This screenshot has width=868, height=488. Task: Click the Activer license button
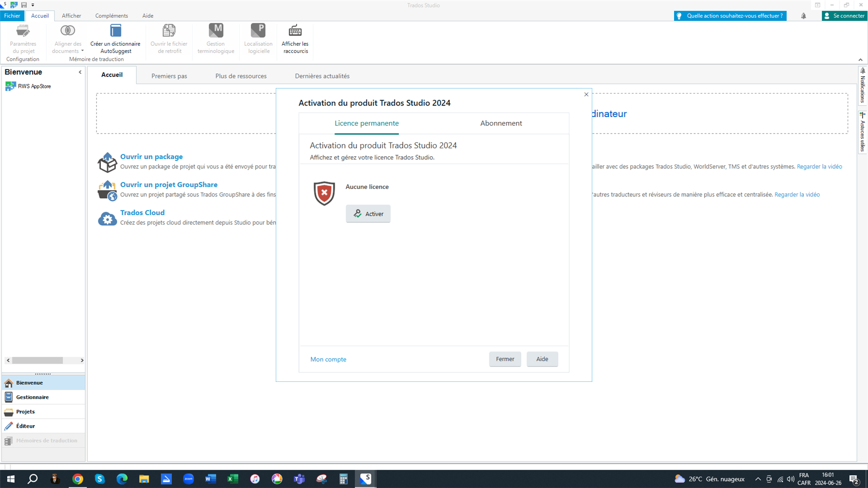pos(368,214)
